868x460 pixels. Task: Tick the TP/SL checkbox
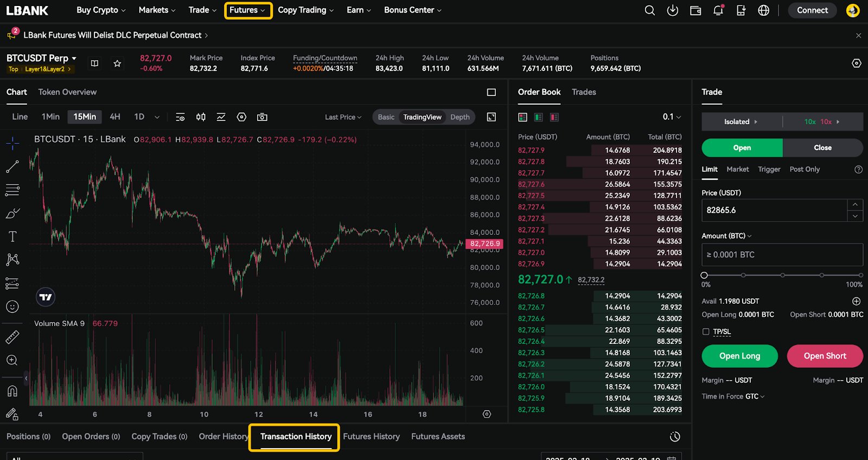pos(706,331)
